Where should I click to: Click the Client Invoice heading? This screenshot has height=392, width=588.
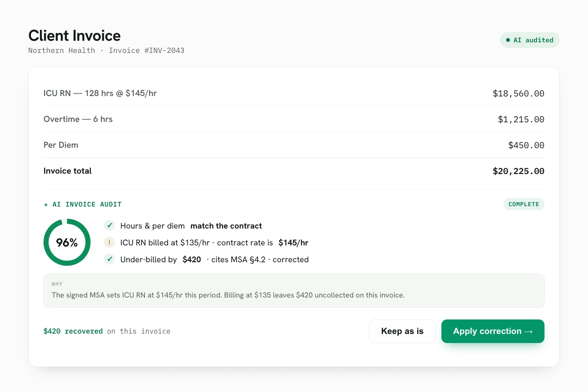74,36
